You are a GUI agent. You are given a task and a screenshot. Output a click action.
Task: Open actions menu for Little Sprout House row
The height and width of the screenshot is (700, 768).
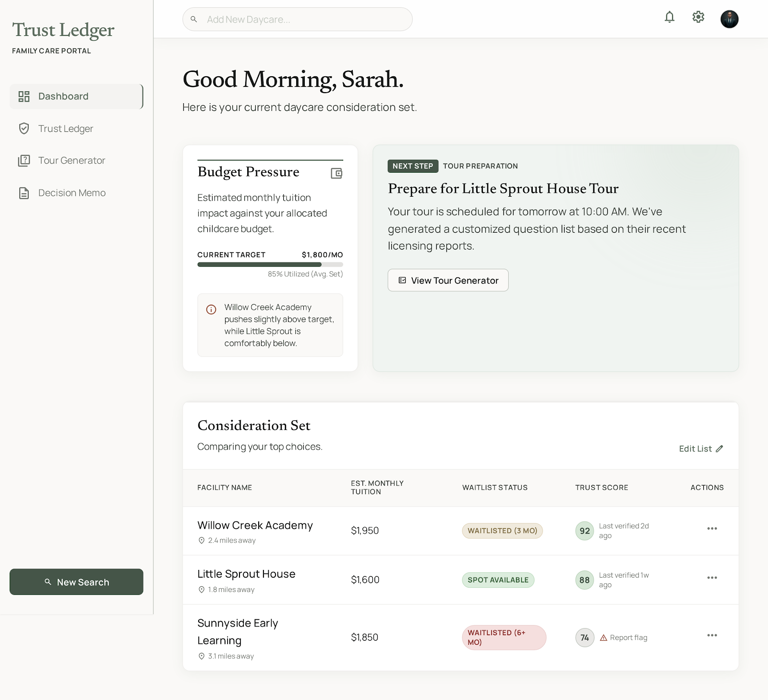tap(712, 578)
